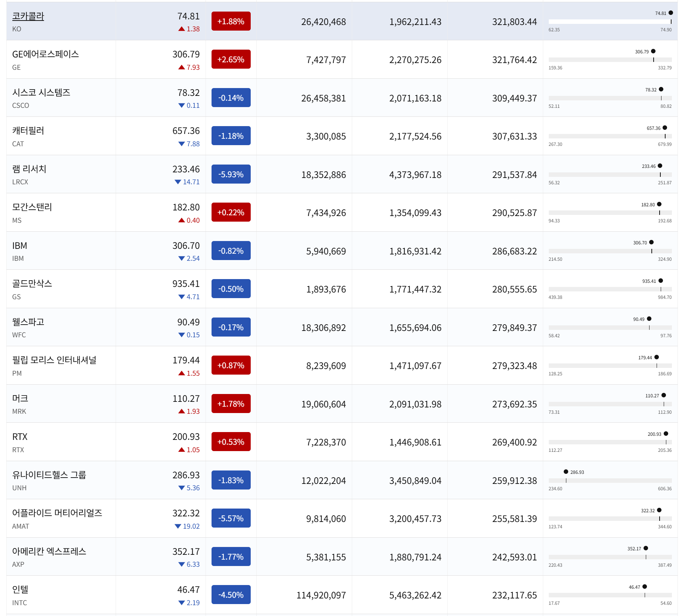
Task: Click the volume 26,458,381 for 시스코 시스템즈
Action: pyautogui.click(x=323, y=99)
